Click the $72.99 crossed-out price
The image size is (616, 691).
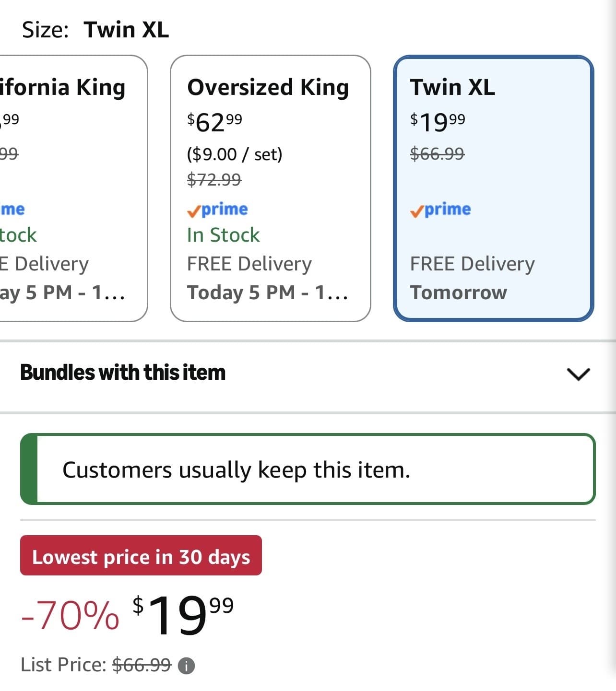click(214, 180)
